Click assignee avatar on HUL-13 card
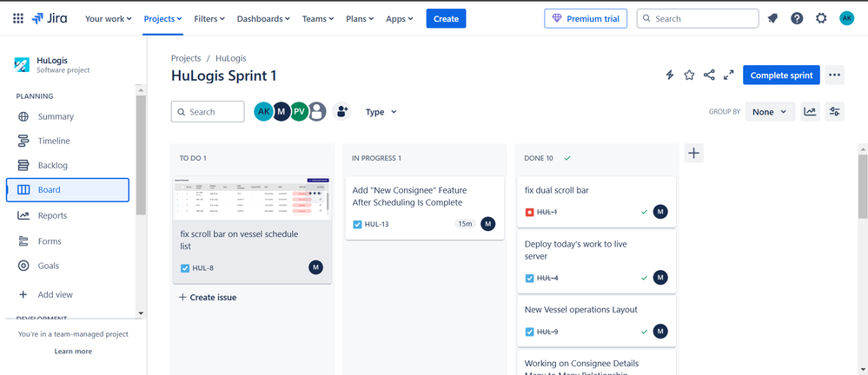Image resolution: width=868 pixels, height=375 pixels. coord(487,223)
